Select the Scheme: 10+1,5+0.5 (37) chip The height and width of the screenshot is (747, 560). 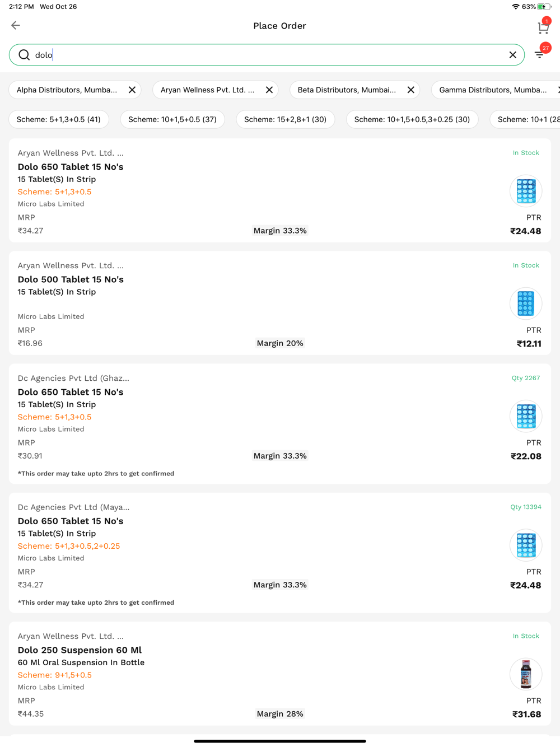[172, 119]
